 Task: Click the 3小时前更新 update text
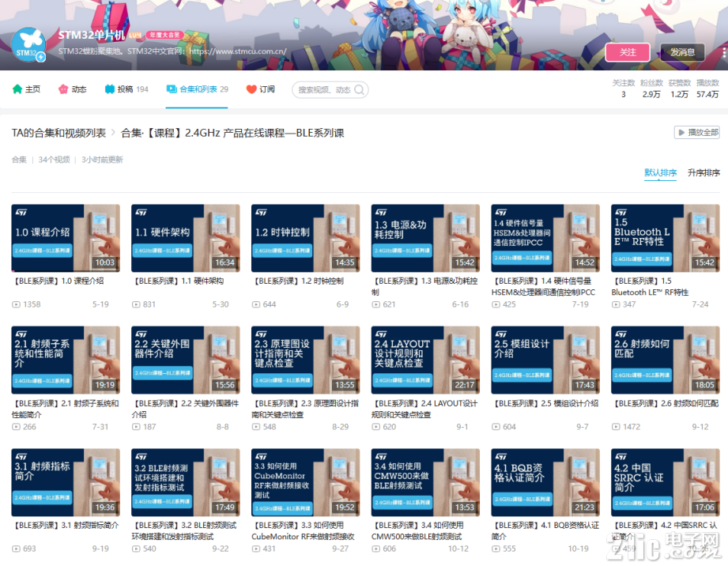[x=102, y=160]
